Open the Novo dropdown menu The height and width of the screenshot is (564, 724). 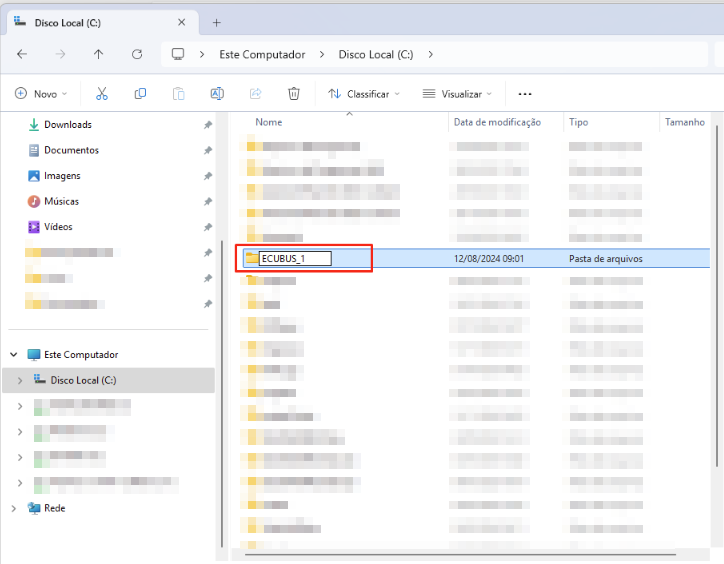[x=41, y=93]
